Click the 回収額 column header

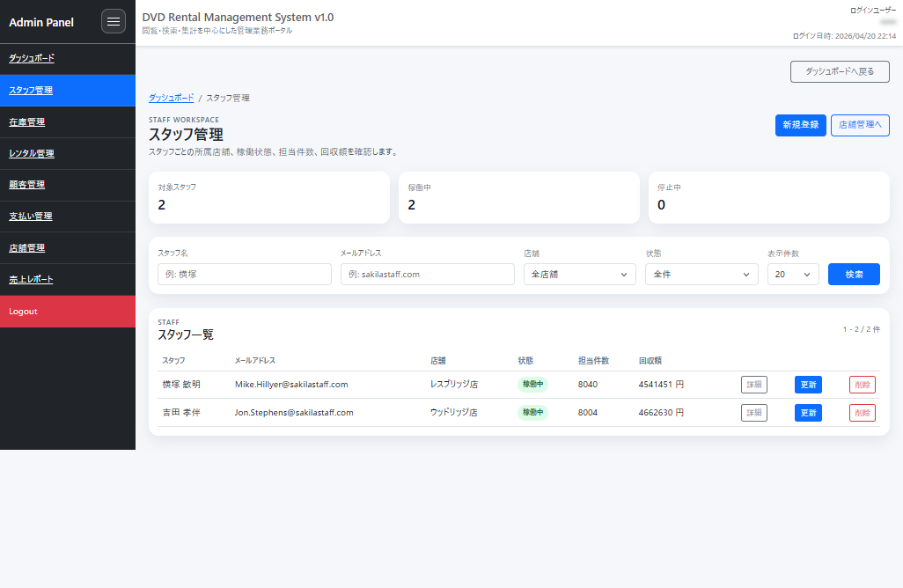650,361
